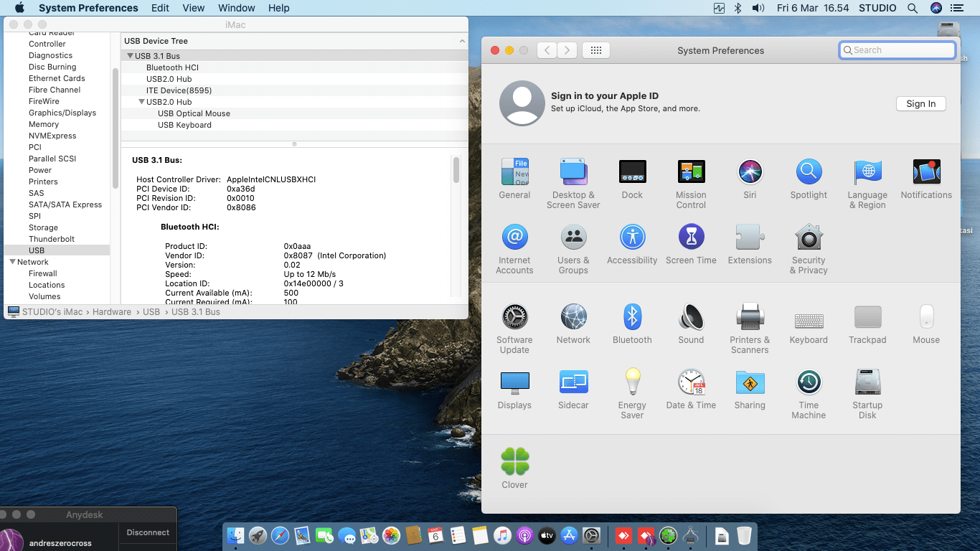
Task: Open Trackpad preferences pane
Action: [x=867, y=316]
